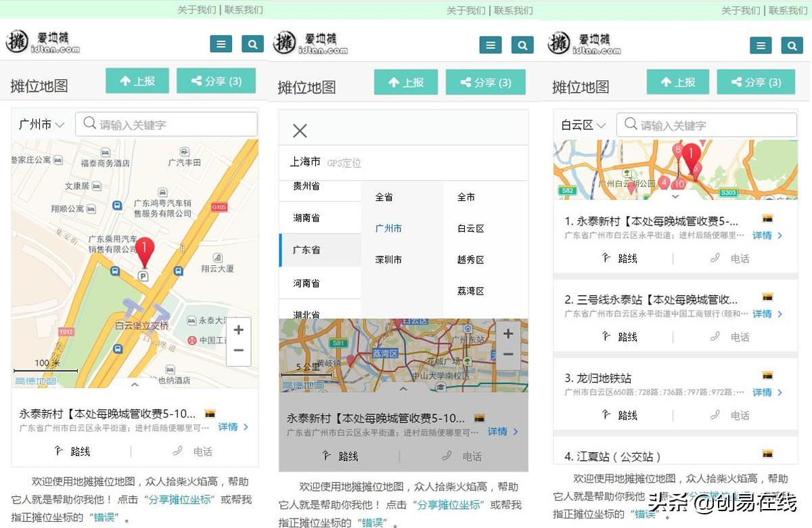The image size is (812, 528).
Task: Open the 广州市 city dropdown
Action: click(x=41, y=125)
